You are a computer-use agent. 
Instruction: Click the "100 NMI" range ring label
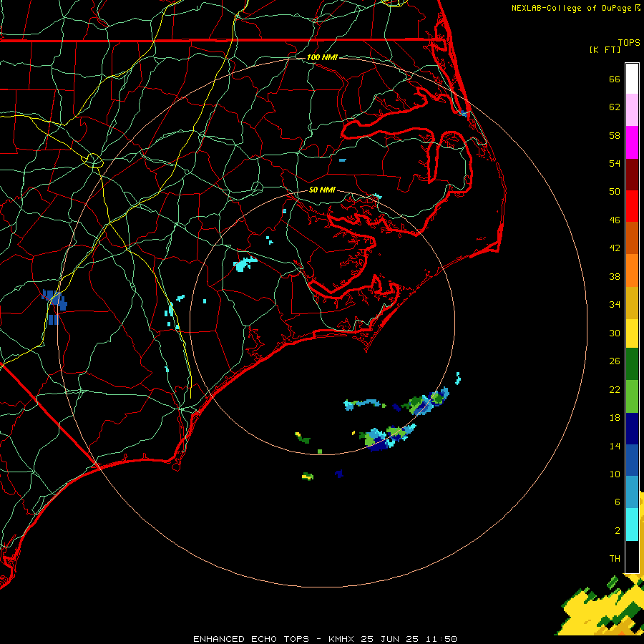(x=322, y=57)
